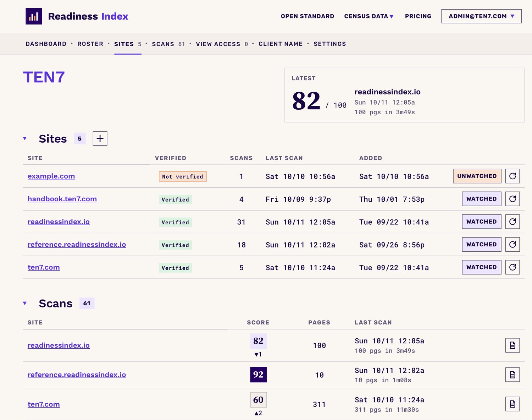Open report for ten7.com scan
Viewport: 532px width, 420px height.
click(512, 404)
